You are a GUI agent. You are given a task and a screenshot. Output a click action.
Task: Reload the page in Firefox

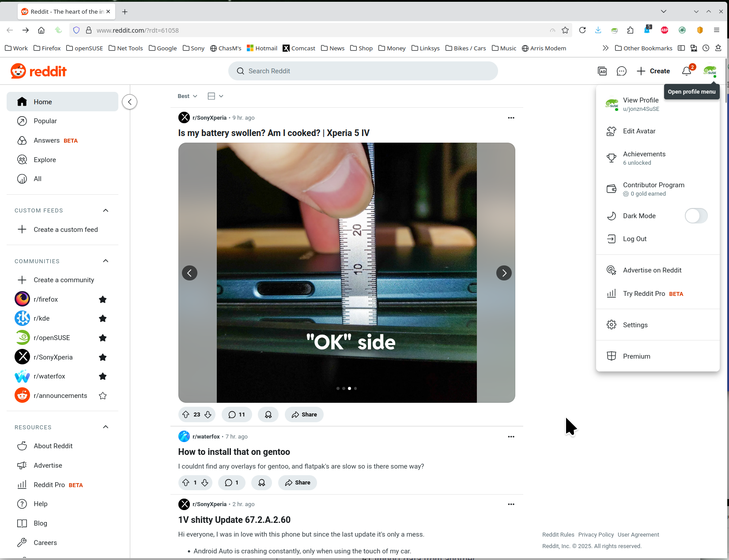coord(582,30)
